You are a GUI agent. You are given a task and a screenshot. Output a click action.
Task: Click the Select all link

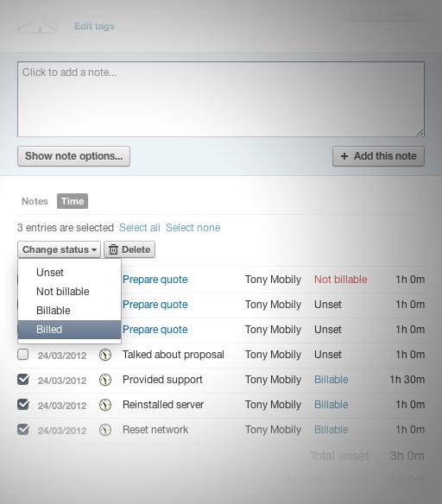click(x=140, y=228)
